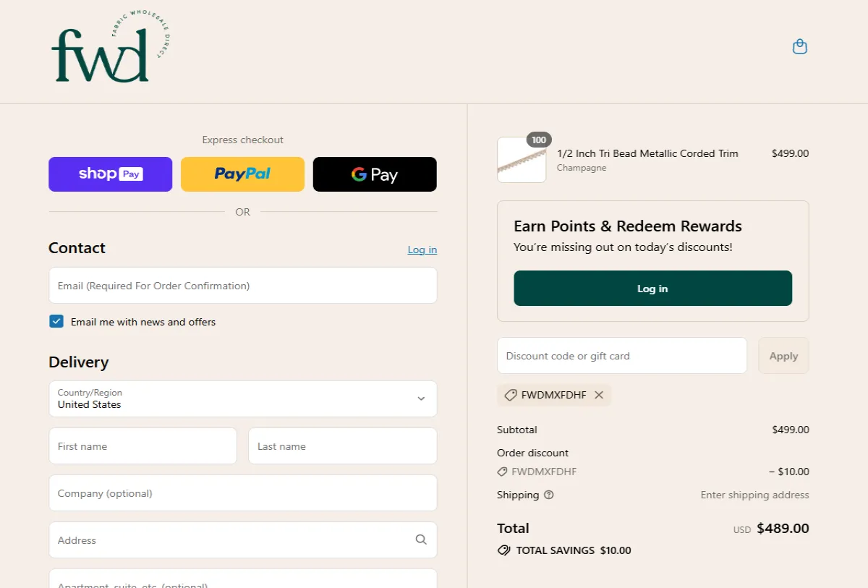Click the Tri Bead Corded Trim thumbnail
This screenshot has height=588, width=868.
coord(522,160)
